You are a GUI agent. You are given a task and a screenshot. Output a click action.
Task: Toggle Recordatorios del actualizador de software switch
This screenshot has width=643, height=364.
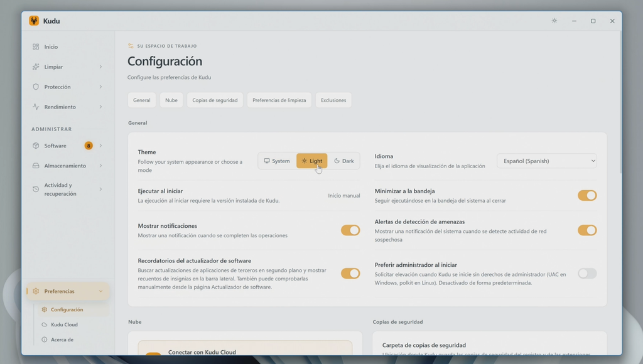point(350,274)
